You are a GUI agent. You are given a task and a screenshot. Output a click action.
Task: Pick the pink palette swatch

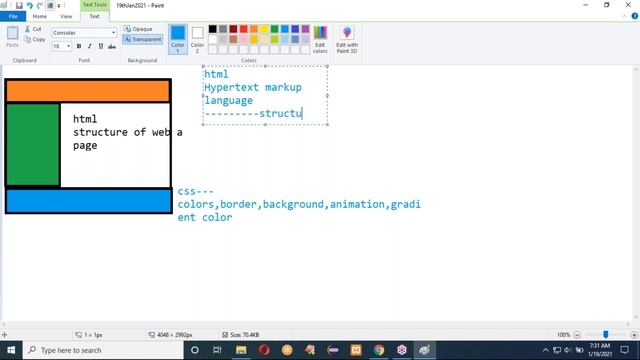(x=244, y=39)
